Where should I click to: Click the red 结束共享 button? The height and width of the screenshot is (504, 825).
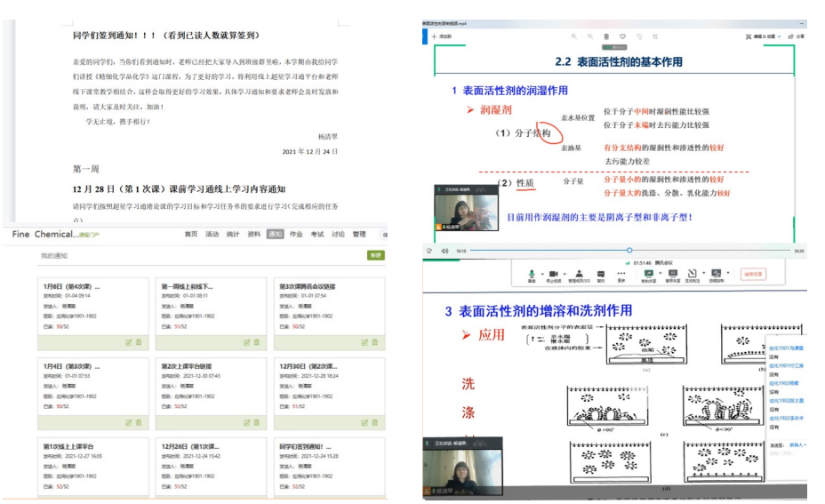tap(754, 274)
